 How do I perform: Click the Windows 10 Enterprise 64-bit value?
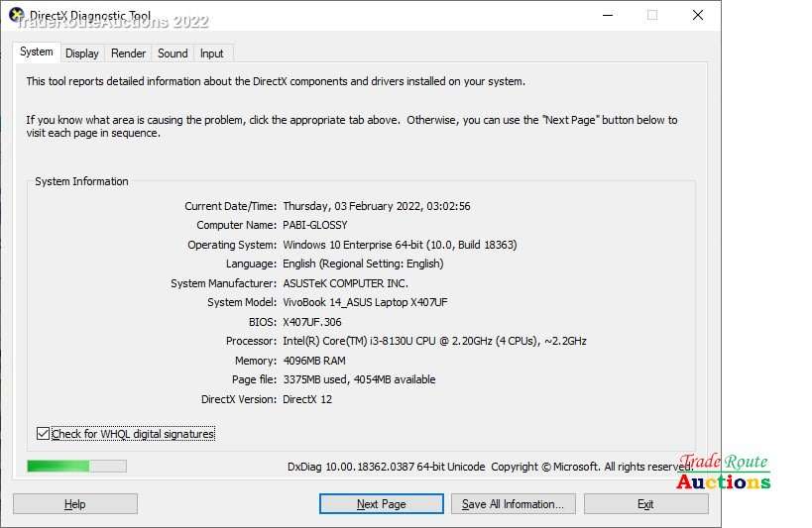[x=400, y=245]
